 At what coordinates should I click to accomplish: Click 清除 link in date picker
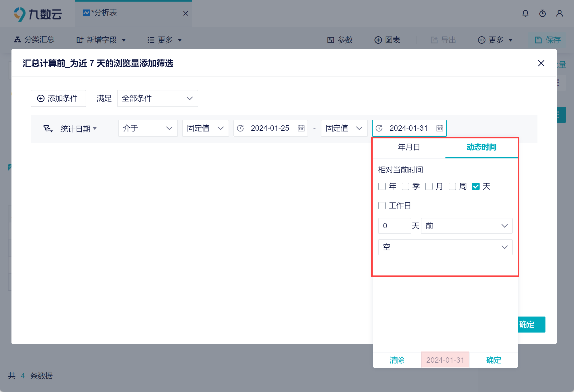point(397,360)
